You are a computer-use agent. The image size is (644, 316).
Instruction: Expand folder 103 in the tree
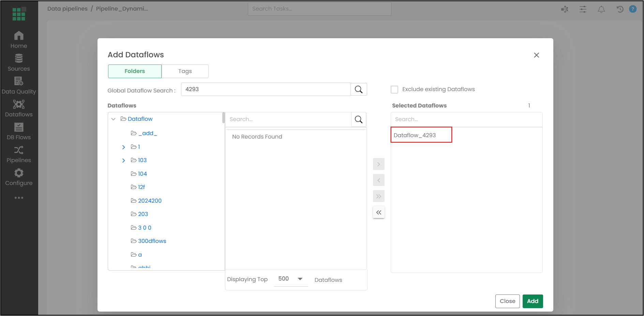tap(124, 160)
